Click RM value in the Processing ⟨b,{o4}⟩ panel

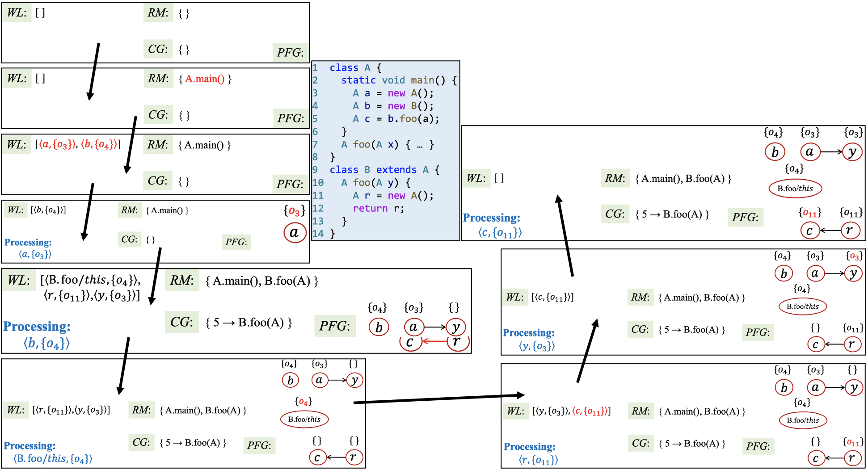click(x=262, y=281)
